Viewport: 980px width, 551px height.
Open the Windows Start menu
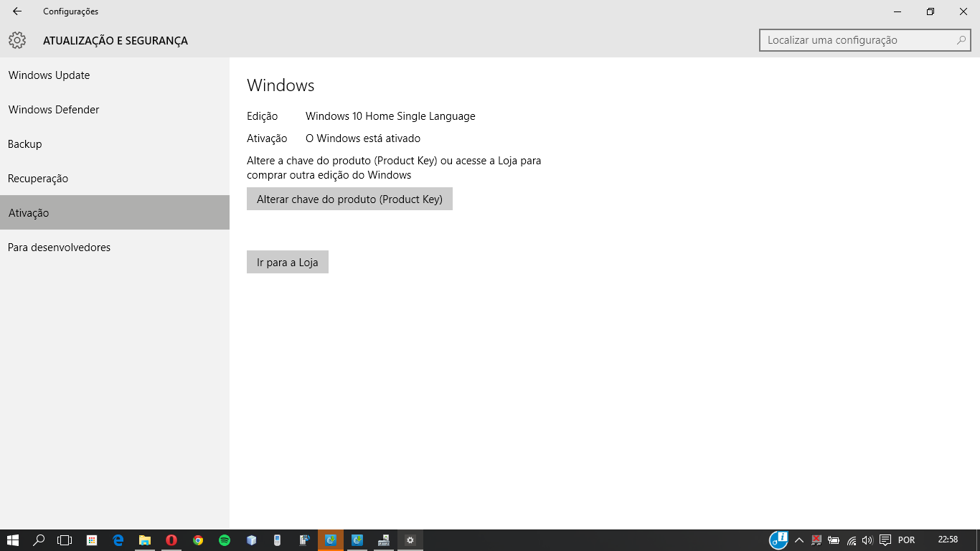(x=12, y=540)
